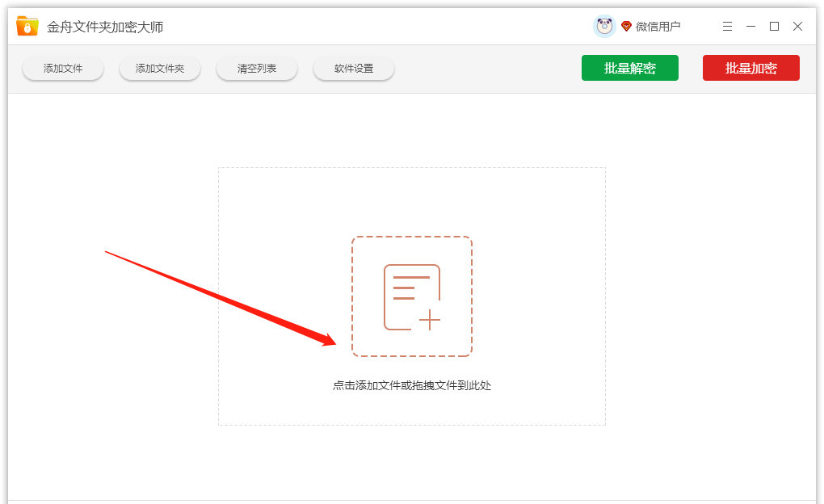This screenshot has width=824, height=504.
Task: Click the red 批量加密 button
Action: pyautogui.click(x=750, y=68)
